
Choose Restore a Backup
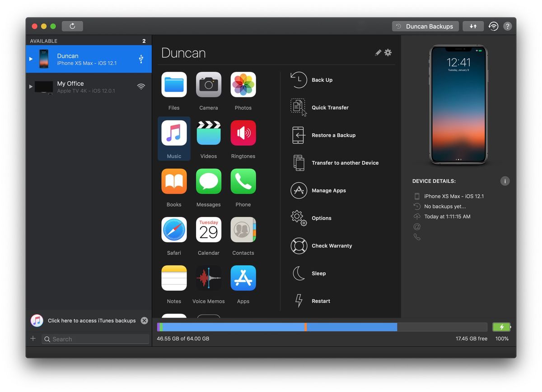323,135
